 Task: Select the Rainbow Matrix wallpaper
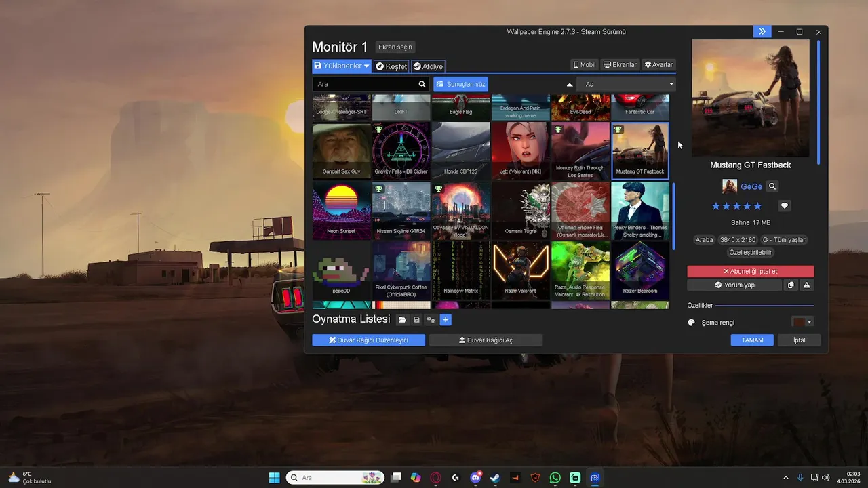[461, 270]
